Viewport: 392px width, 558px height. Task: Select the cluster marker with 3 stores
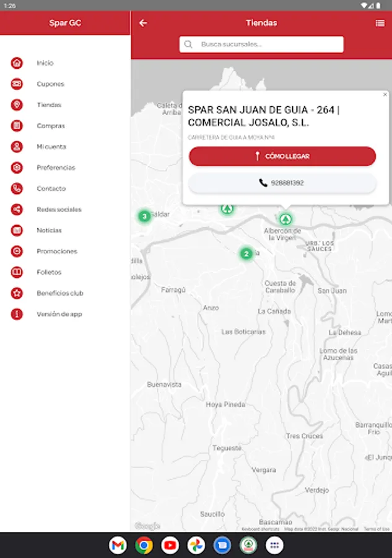[x=144, y=216]
